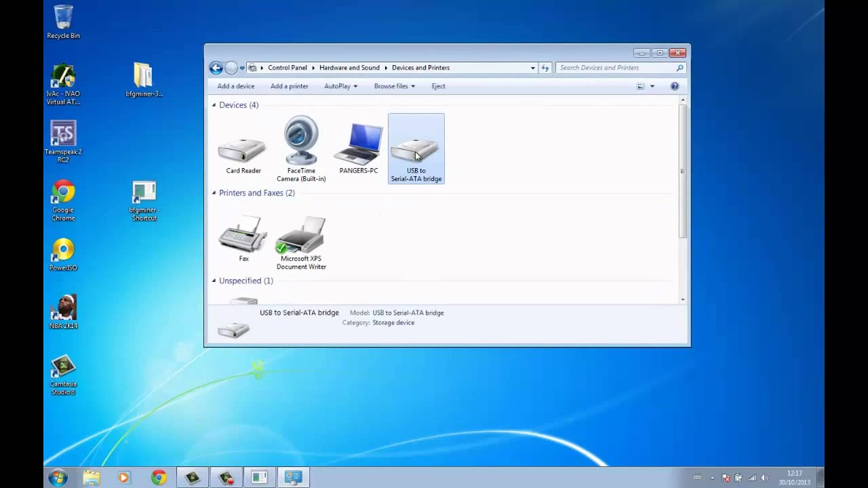Image resolution: width=868 pixels, height=488 pixels.
Task: Click the Windows Start orb
Action: point(58,477)
